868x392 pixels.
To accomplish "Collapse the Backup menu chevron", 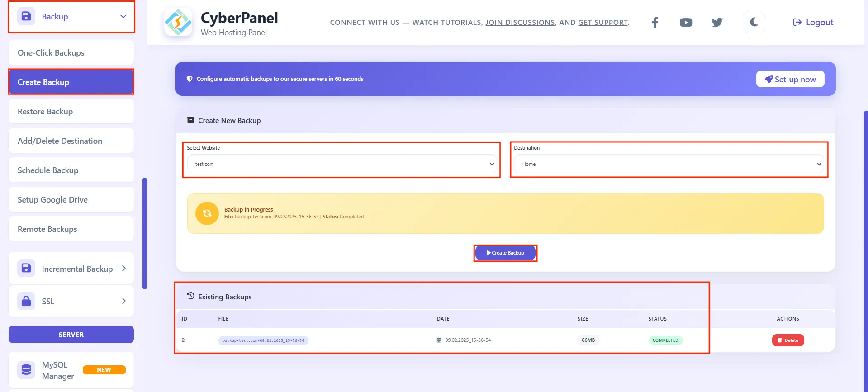I will coord(123,16).
